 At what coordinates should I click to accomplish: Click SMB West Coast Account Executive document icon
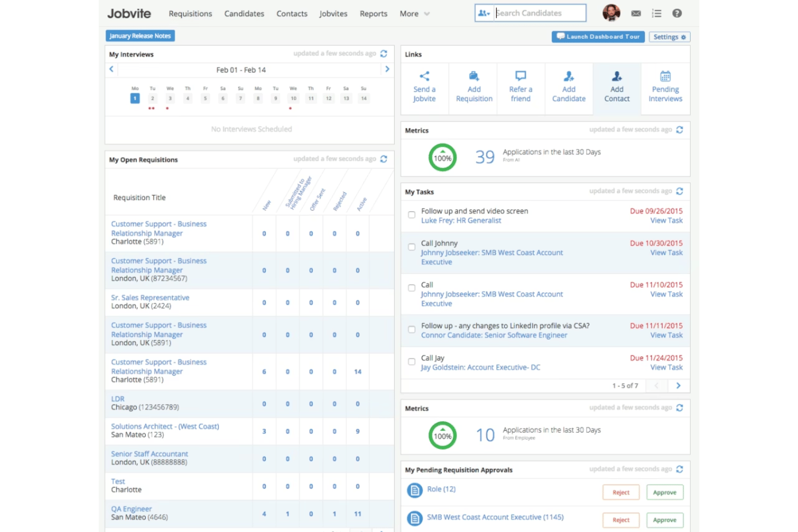click(x=415, y=519)
